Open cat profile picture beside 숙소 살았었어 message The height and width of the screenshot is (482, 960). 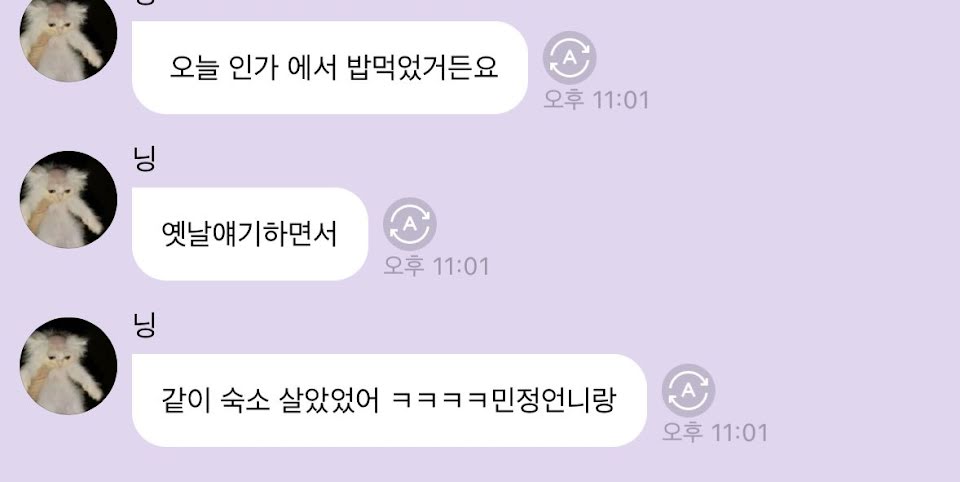tap(68, 366)
